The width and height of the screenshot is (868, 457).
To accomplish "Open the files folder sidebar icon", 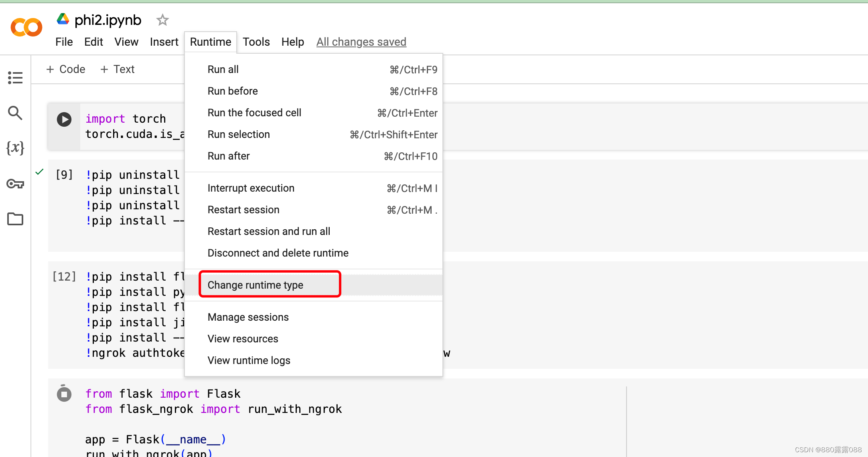I will tap(15, 219).
